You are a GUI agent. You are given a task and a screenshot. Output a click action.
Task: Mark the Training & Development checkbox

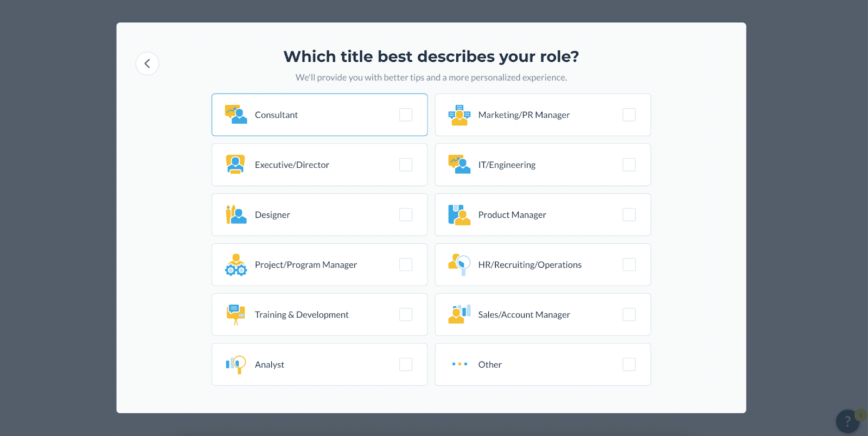(406, 314)
